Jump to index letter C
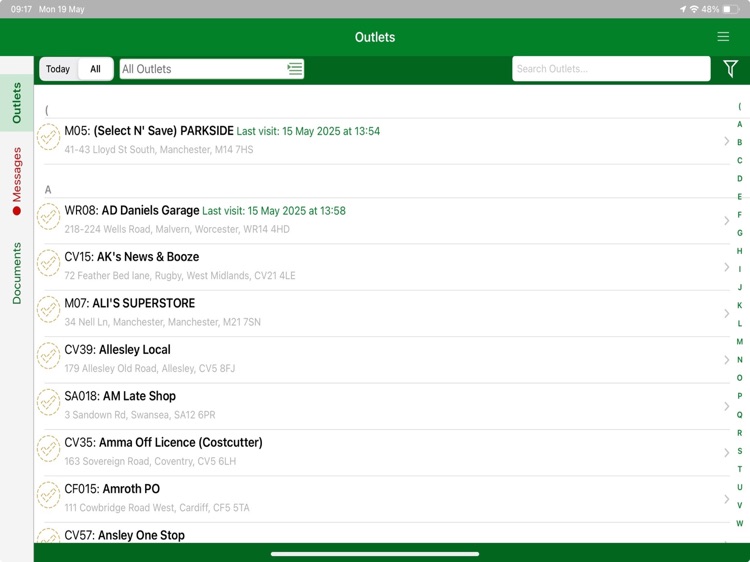Screen dimensions: 750x562 click(739, 161)
